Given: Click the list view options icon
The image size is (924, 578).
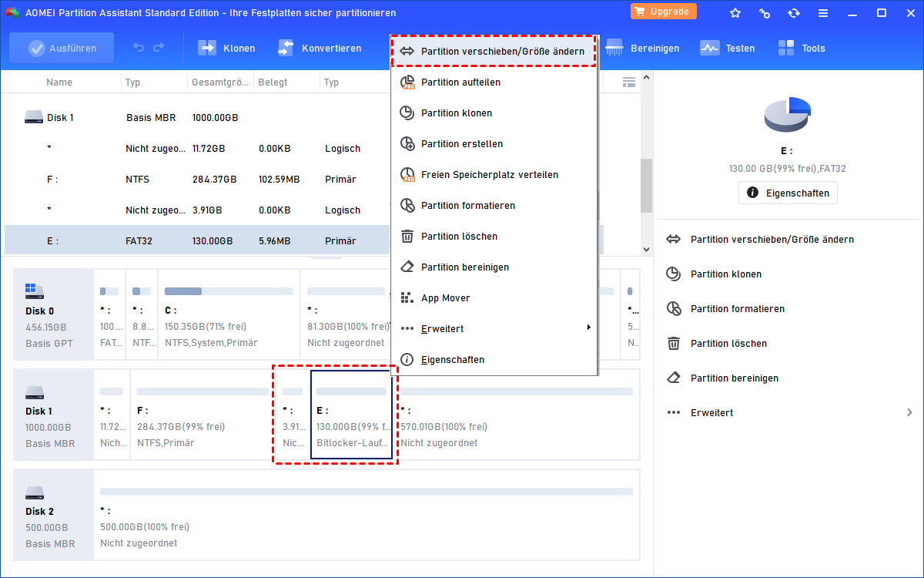Looking at the screenshot, I should tap(628, 82).
